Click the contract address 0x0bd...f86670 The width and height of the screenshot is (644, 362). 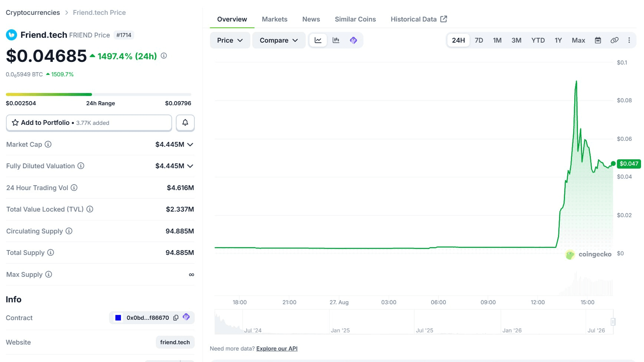pyautogui.click(x=148, y=318)
